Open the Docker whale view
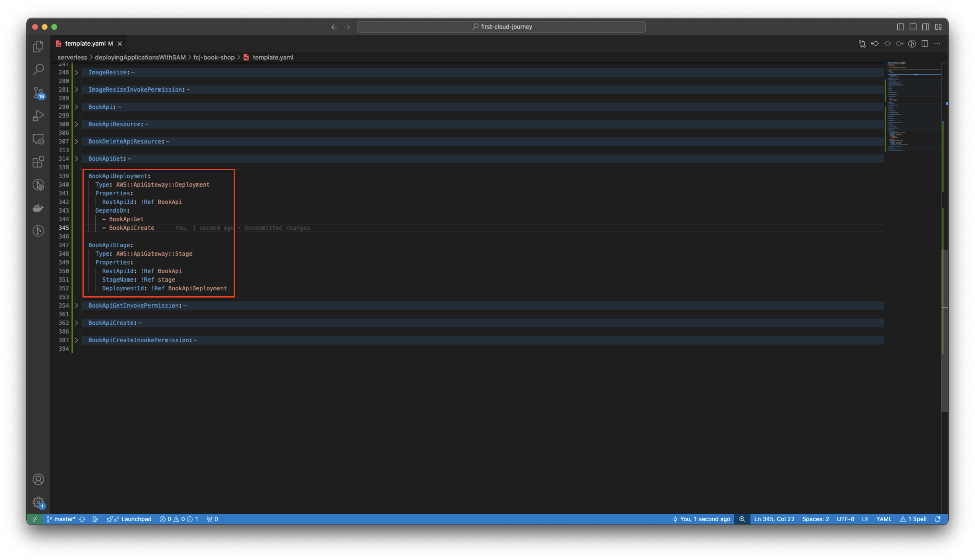The width and height of the screenshot is (975, 560). click(38, 208)
